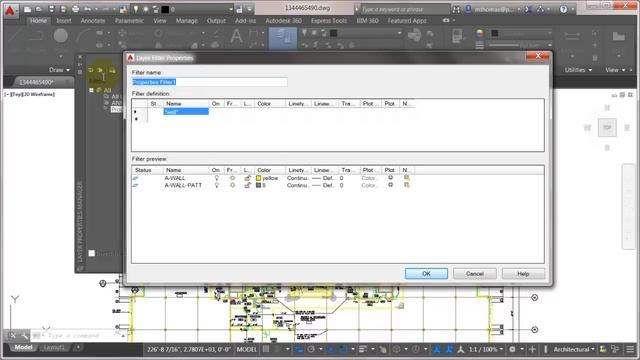The width and height of the screenshot is (640, 360).
Task: Toggle the On lightbulb for A-WALL layer
Action: click(x=217, y=178)
